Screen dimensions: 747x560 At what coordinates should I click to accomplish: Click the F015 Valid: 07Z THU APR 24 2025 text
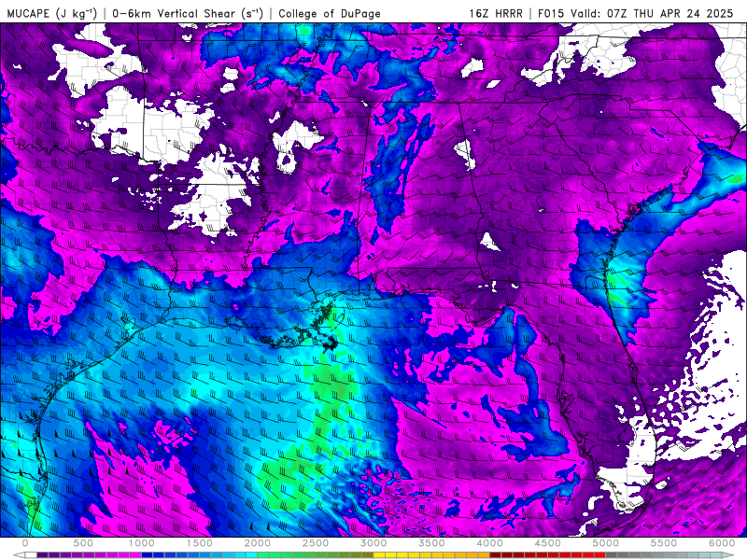[x=636, y=14]
